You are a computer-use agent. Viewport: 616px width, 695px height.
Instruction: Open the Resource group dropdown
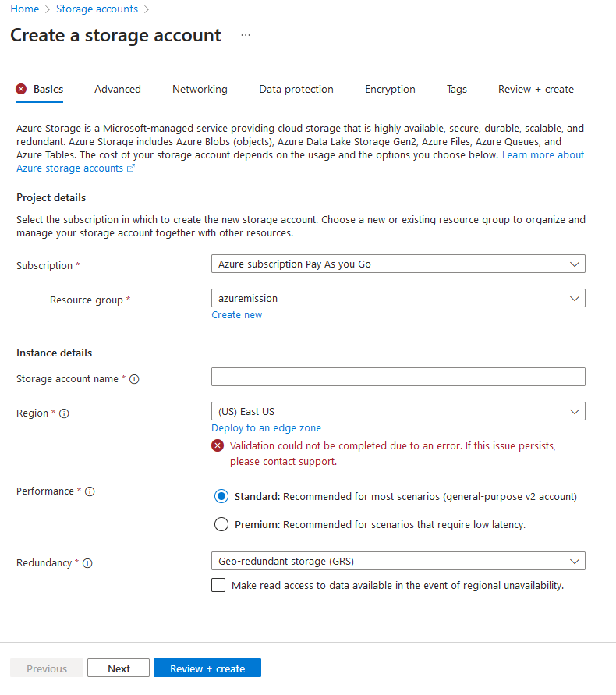click(x=398, y=298)
